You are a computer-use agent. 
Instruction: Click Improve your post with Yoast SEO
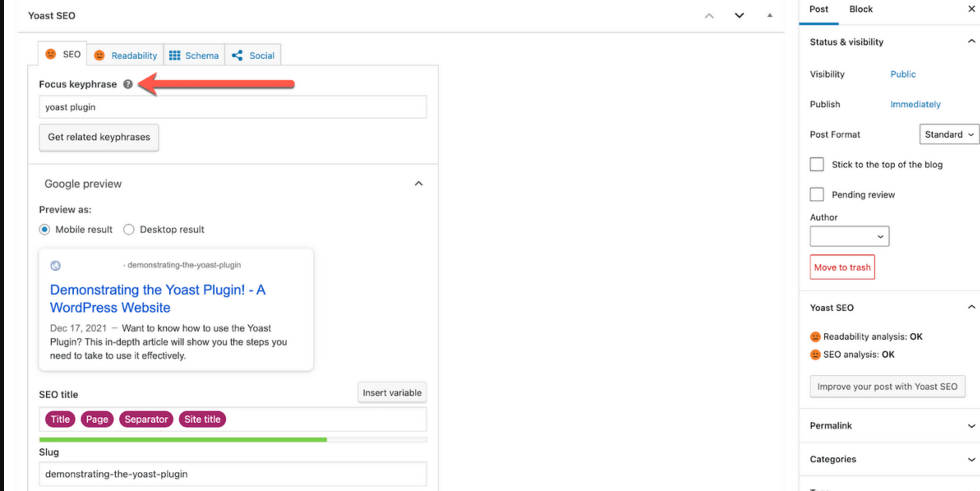point(887,386)
